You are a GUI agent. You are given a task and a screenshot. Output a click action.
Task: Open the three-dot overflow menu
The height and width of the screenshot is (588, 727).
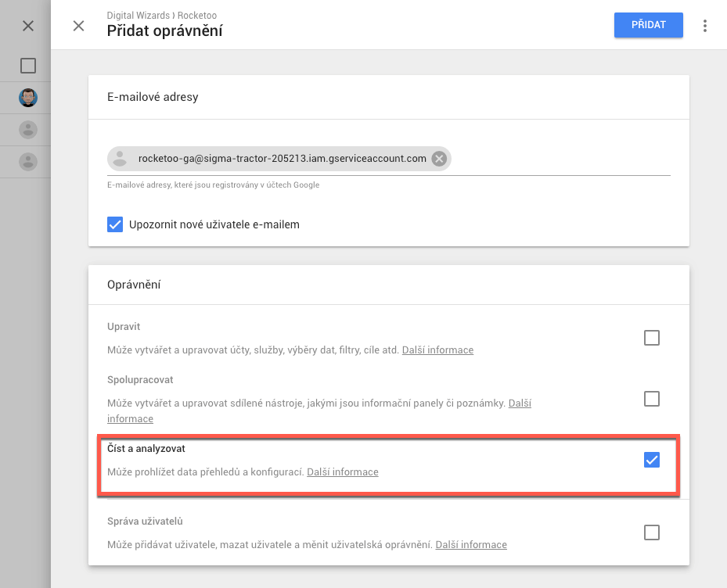(705, 25)
